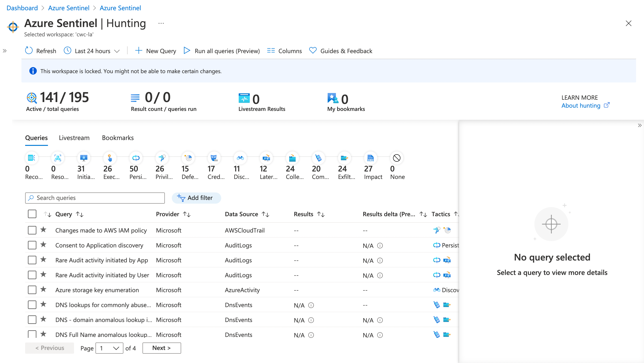This screenshot has width=644, height=363.
Task: Click the Impact tactic icon
Action: tap(370, 158)
